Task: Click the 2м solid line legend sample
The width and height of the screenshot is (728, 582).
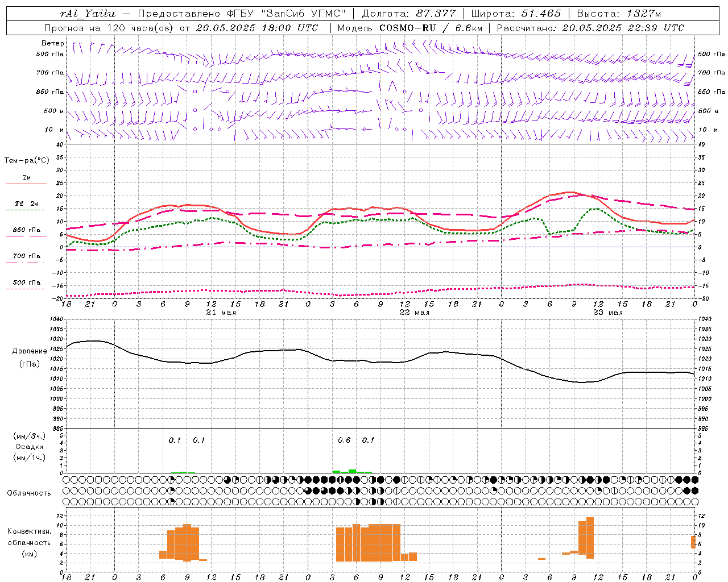Action: pyautogui.click(x=26, y=184)
